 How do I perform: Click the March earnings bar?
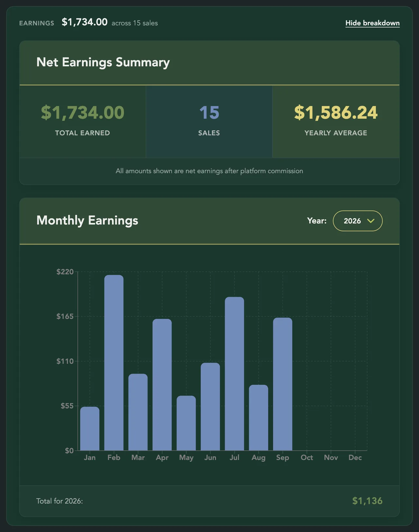[138, 412]
